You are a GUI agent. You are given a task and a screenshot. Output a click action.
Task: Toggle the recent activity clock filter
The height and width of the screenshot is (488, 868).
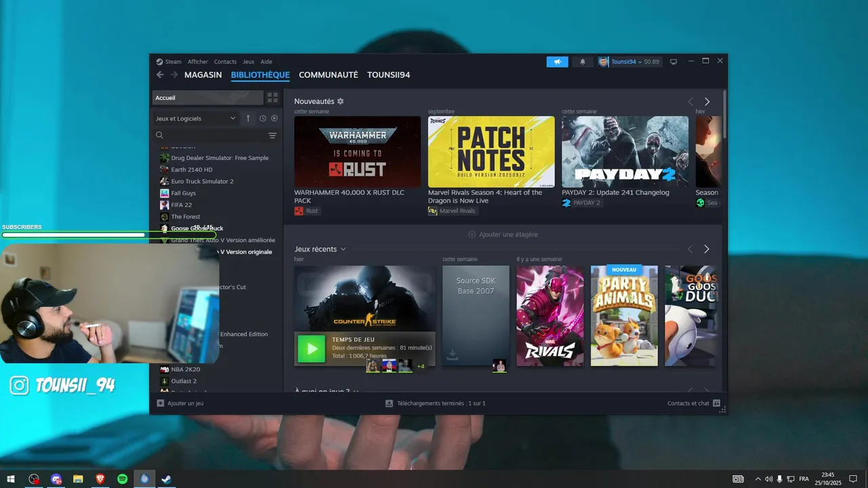262,119
